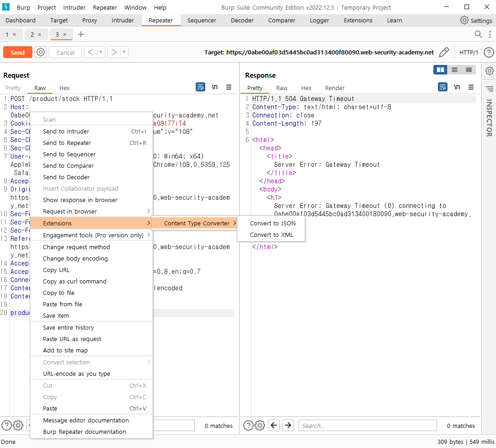Select Save entire history

[x=91, y=327]
